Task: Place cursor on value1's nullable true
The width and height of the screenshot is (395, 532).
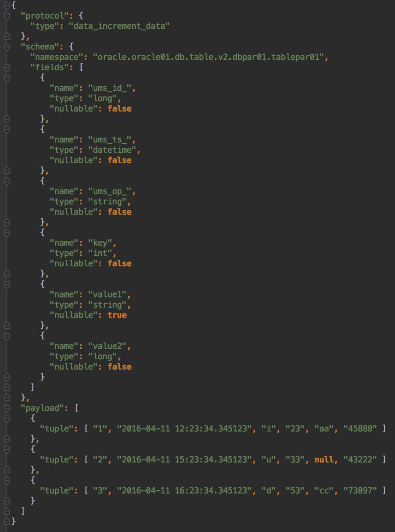Action: tap(117, 315)
